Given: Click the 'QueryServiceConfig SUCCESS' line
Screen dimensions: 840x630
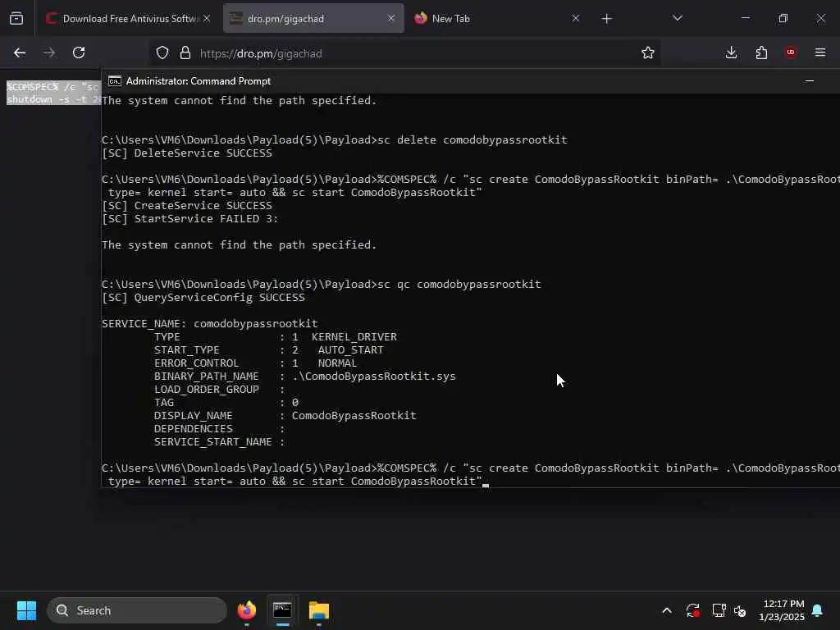Looking at the screenshot, I should [203, 297].
